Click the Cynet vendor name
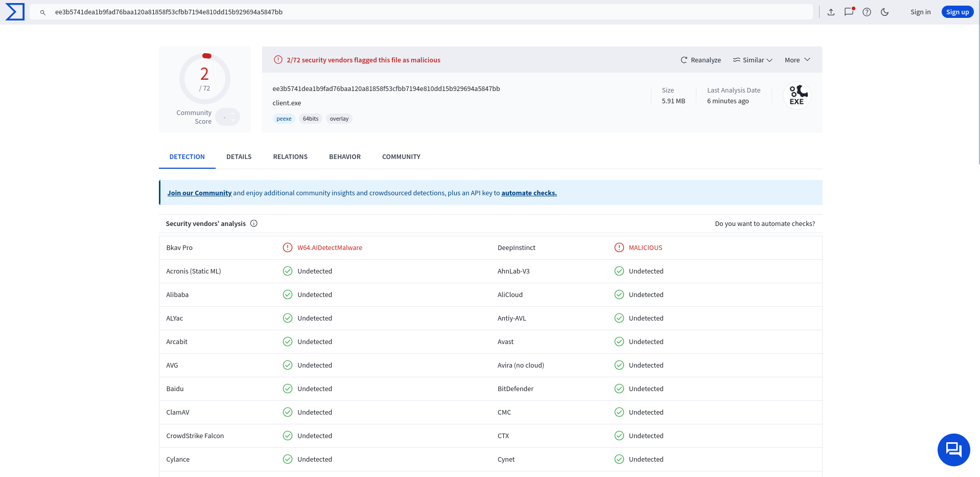The image size is (980, 477). coord(506,459)
